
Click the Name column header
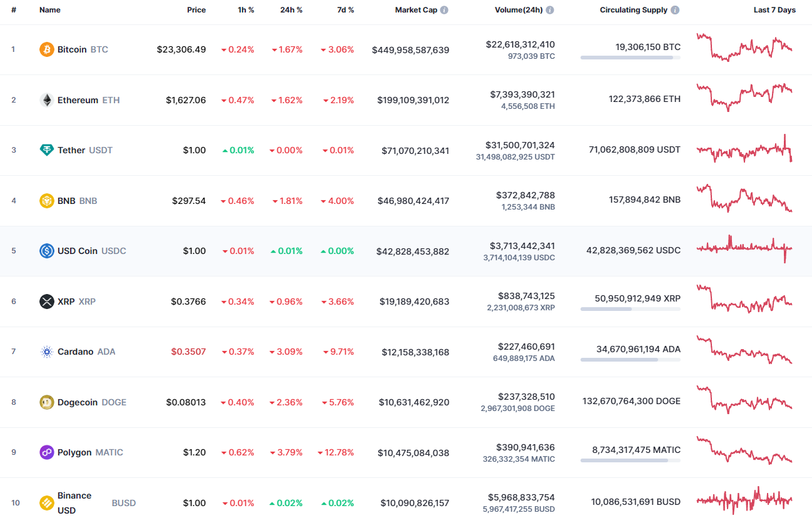pyautogui.click(x=49, y=9)
